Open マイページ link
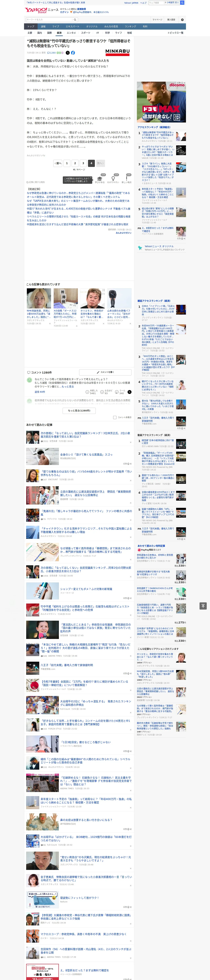This screenshot has width=210, height=980. 157,19
